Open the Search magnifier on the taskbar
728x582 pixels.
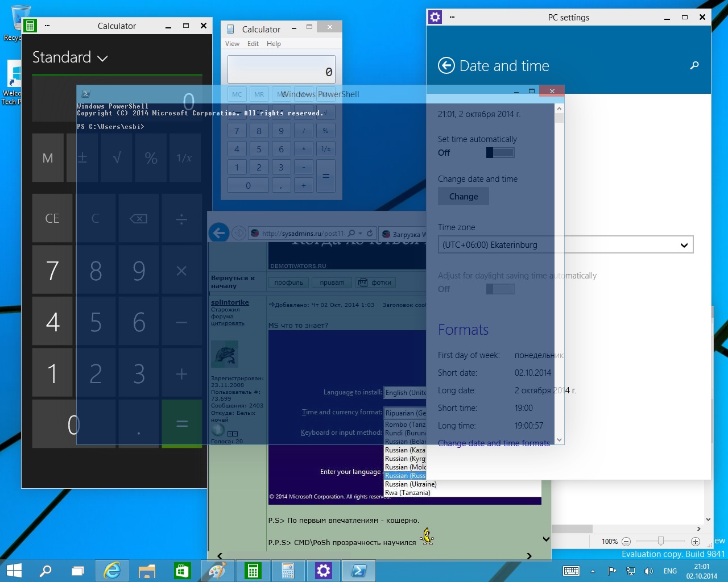pos(45,571)
